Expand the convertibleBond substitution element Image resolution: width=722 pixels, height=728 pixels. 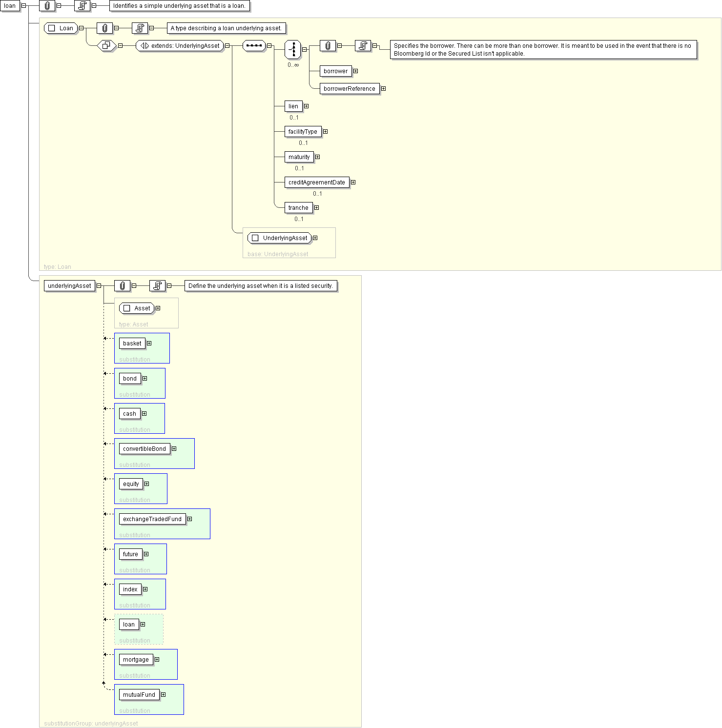pos(174,449)
